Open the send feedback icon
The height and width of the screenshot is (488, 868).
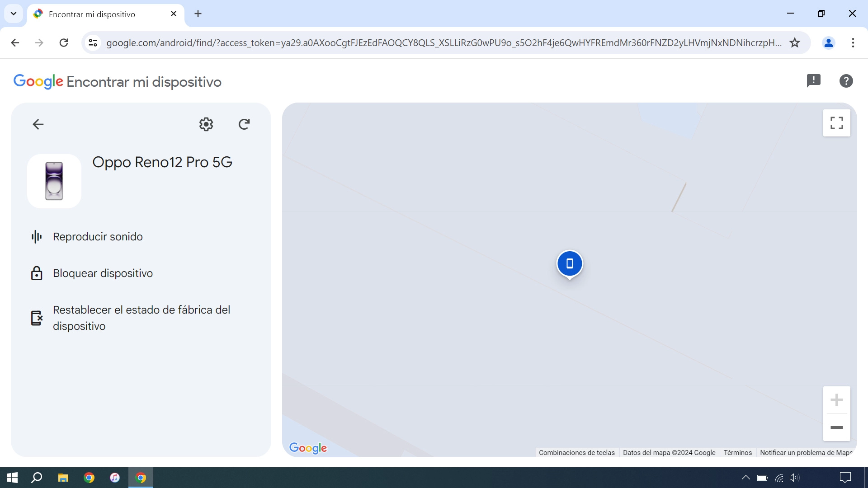pyautogui.click(x=813, y=81)
